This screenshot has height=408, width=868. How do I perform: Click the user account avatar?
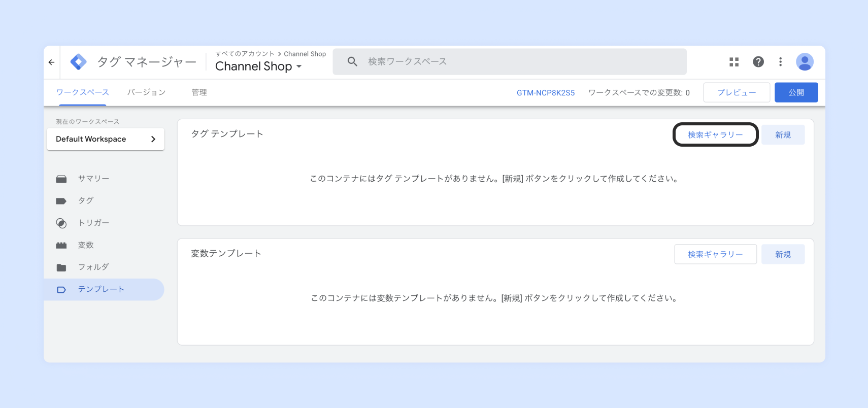click(805, 62)
